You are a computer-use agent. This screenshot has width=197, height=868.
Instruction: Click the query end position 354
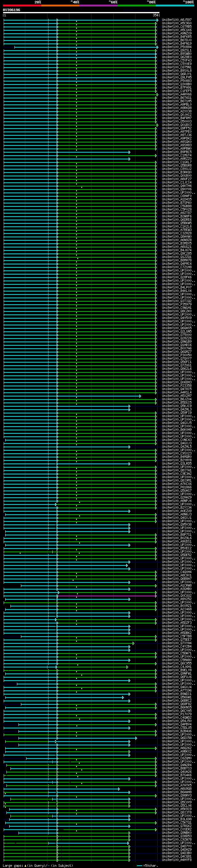(155, 15)
